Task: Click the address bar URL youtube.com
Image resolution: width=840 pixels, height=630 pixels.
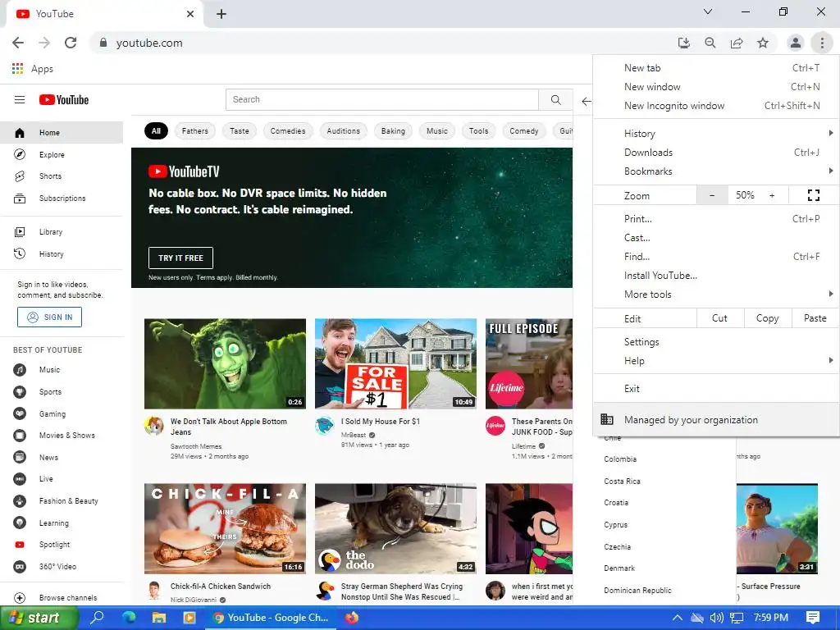Action: click(x=149, y=43)
